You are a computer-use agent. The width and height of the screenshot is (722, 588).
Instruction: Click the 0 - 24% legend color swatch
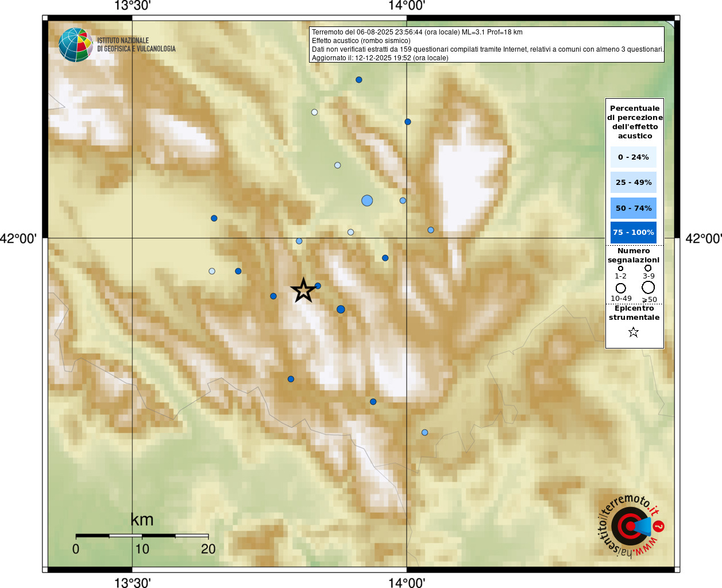634,157
